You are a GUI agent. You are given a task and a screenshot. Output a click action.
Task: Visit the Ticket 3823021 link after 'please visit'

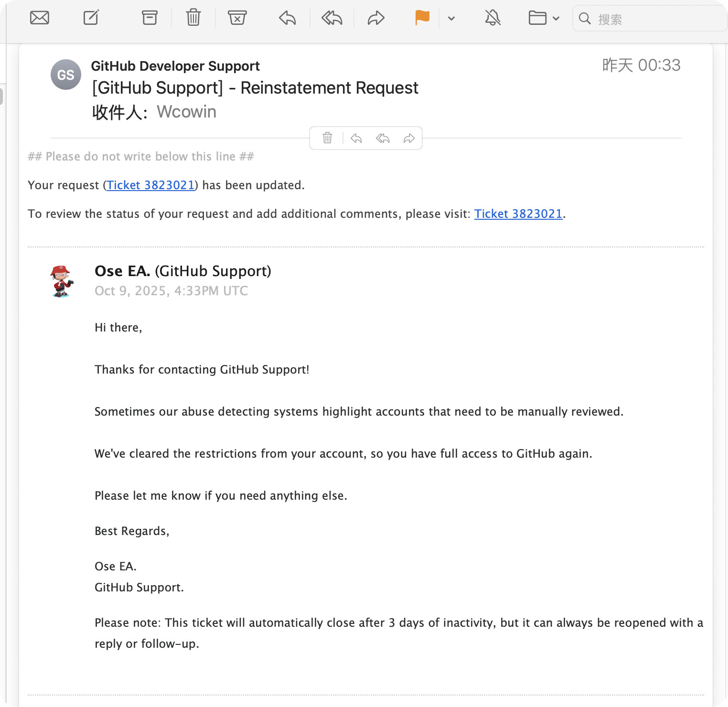tap(518, 214)
